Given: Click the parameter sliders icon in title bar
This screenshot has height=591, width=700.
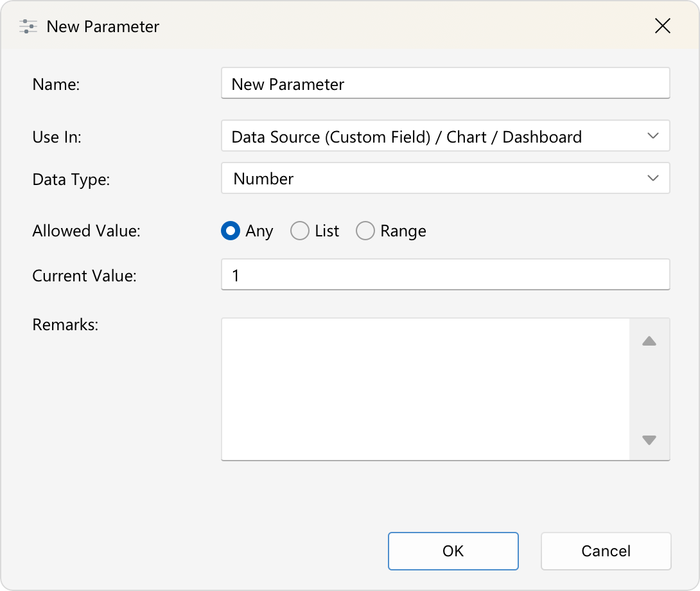Looking at the screenshot, I should [x=28, y=26].
